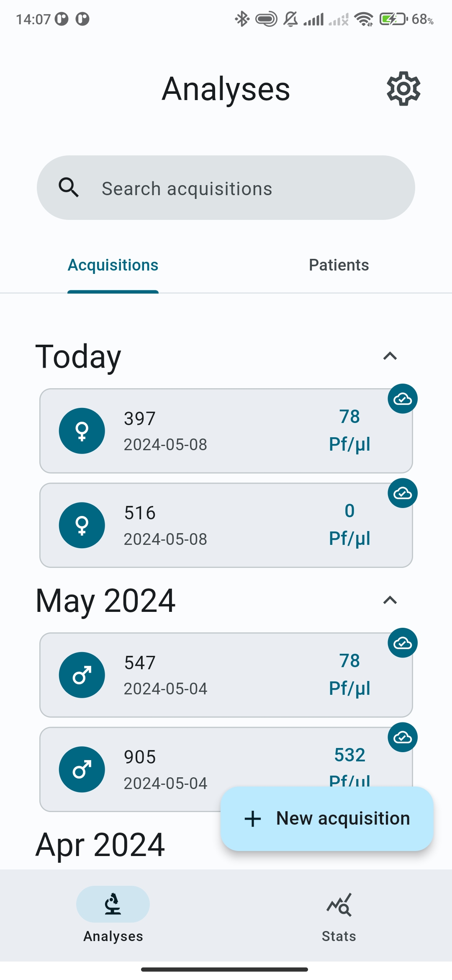This screenshot has height=980, width=452.
Task: Tap cloud sync icon on acquisition 547
Action: point(403,643)
